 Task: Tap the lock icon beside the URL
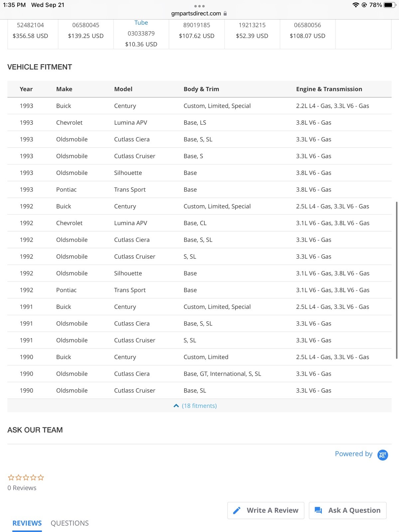point(225,14)
